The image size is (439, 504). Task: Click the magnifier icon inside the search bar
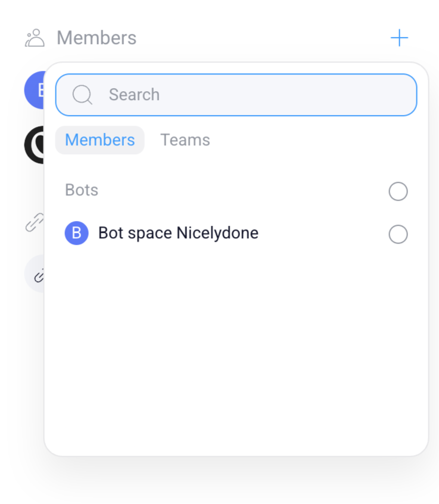pyautogui.click(x=82, y=94)
